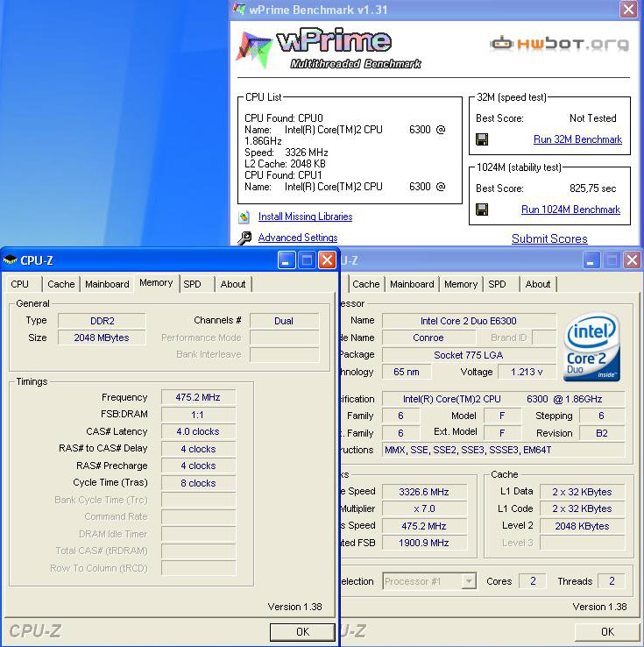The image size is (644, 647).
Task: Run the 1024M Benchmark
Action: tap(570, 210)
